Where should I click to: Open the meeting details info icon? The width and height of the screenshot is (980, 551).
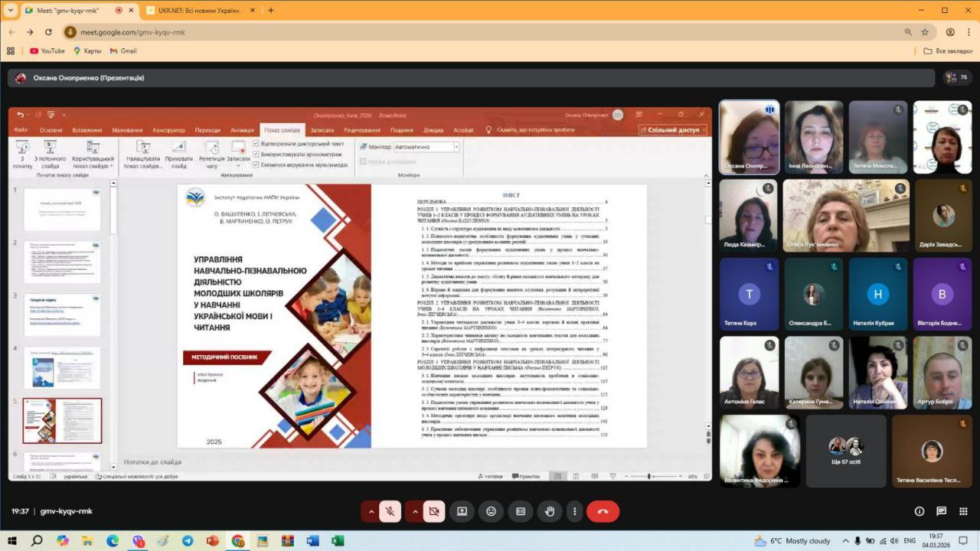920,511
